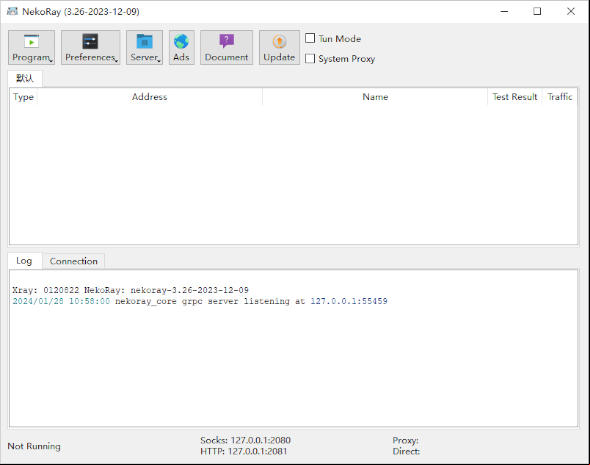Screen dimensions: 590x465
Task: Click the Update arrow icon
Action: [x=279, y=41]
